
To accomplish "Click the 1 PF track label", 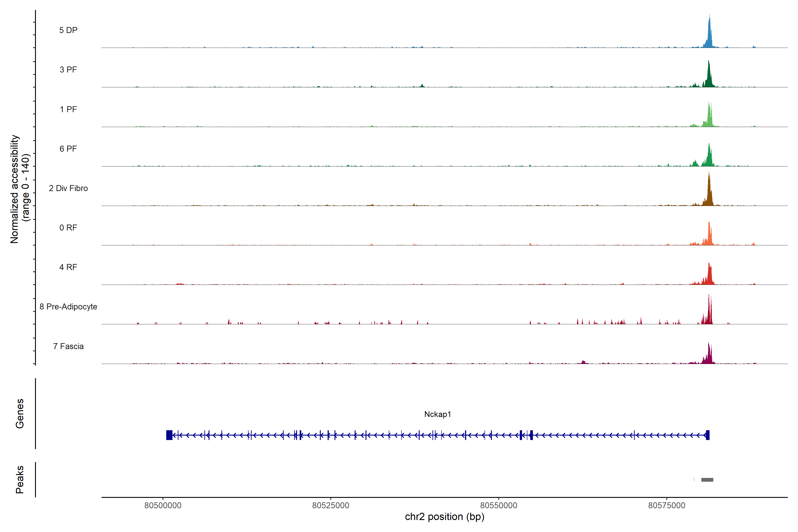I will (68, 109).
